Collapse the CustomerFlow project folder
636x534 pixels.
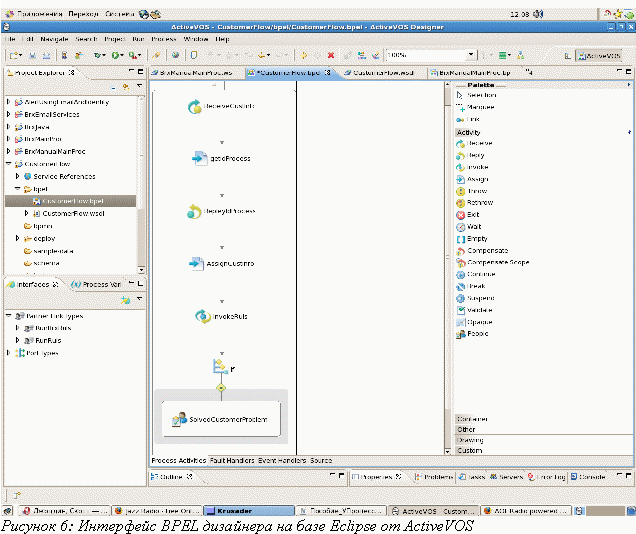click(9, 164)
